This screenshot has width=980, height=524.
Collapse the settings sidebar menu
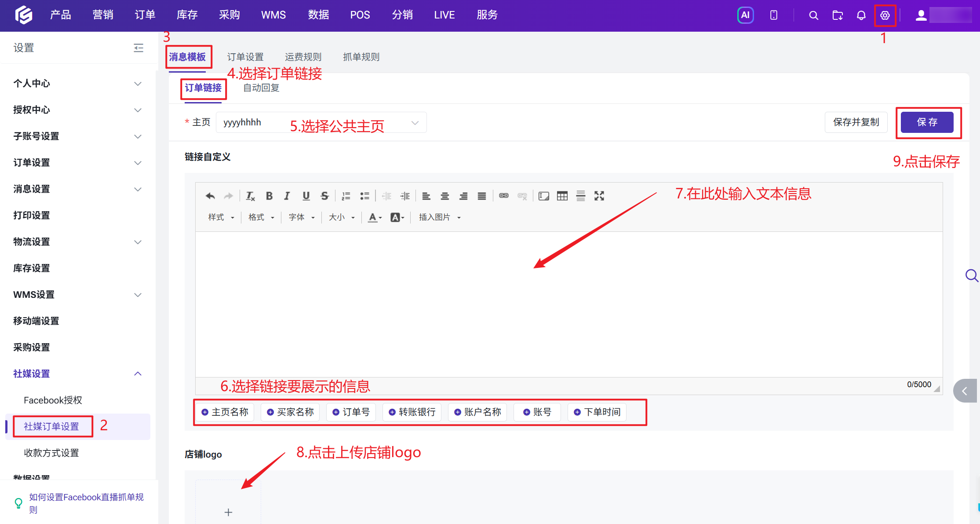point(138,48)
